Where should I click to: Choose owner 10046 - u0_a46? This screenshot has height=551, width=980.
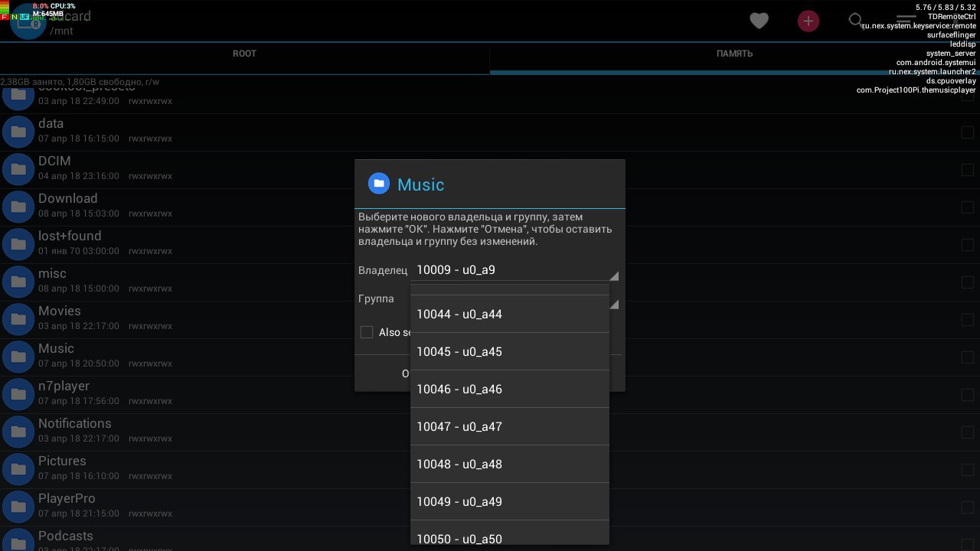[510, 389]
